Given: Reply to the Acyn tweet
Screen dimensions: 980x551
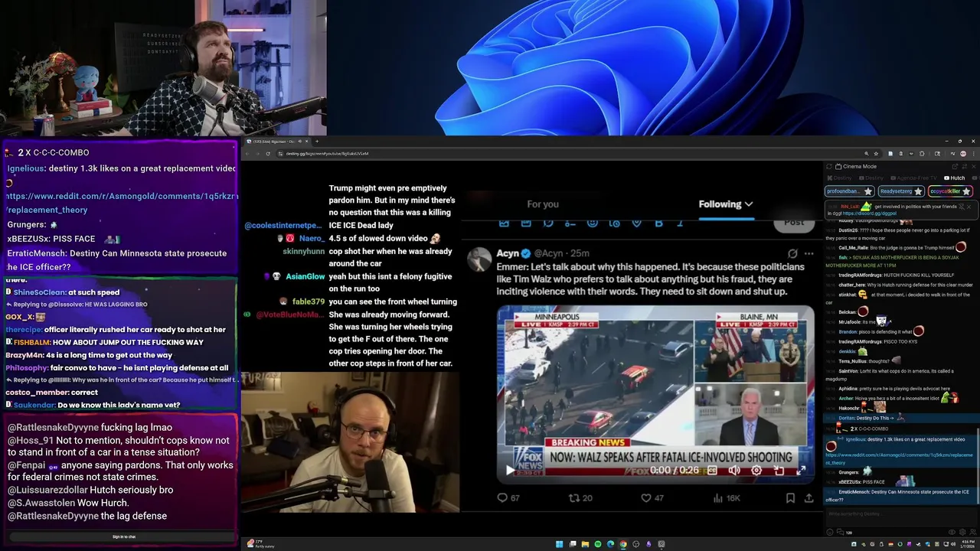Looking at the screenshot, I should point(508,497).
